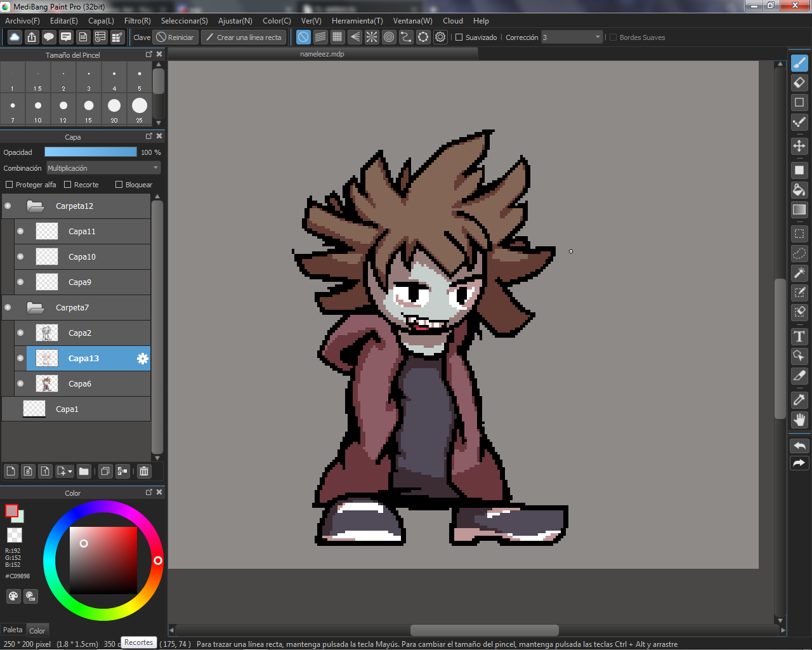Turn off snap guide icon
812x650 pixels.
click(303, 37)
